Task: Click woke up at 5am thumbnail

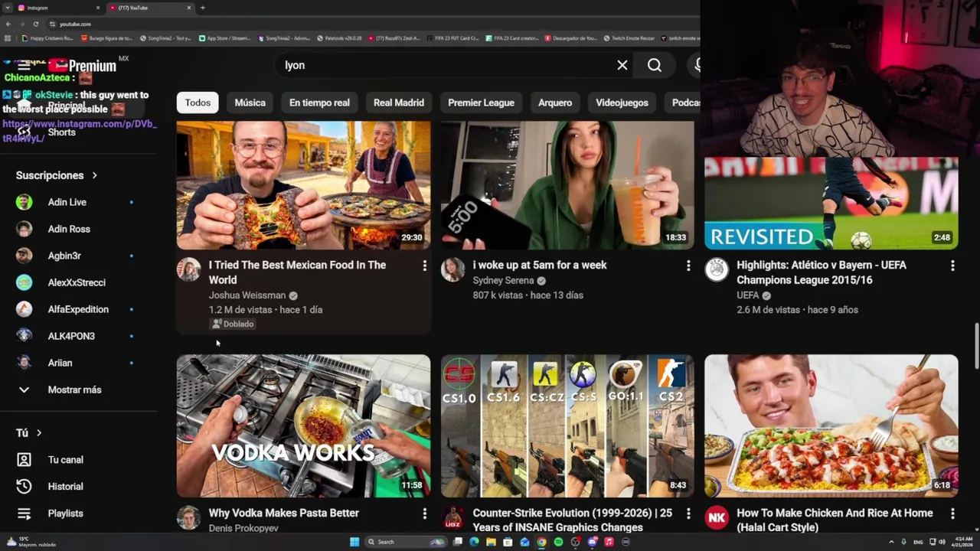Action: (567, 185)
